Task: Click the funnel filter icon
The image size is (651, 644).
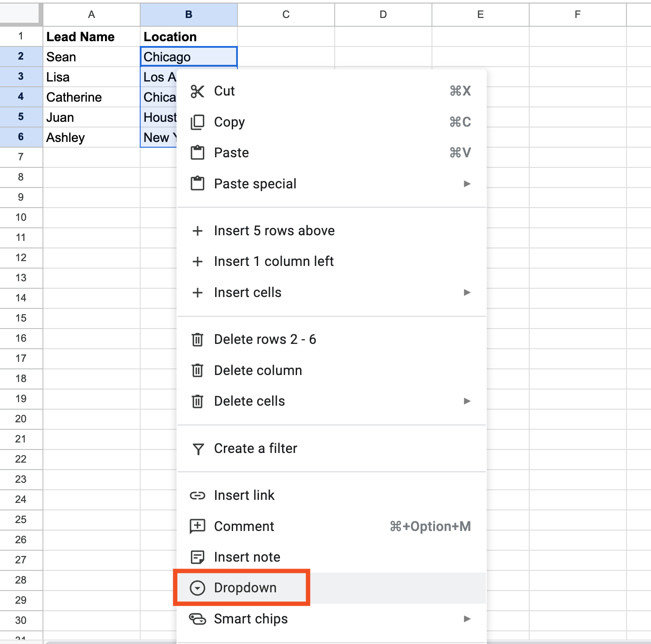Action: (x=198, y=449)
